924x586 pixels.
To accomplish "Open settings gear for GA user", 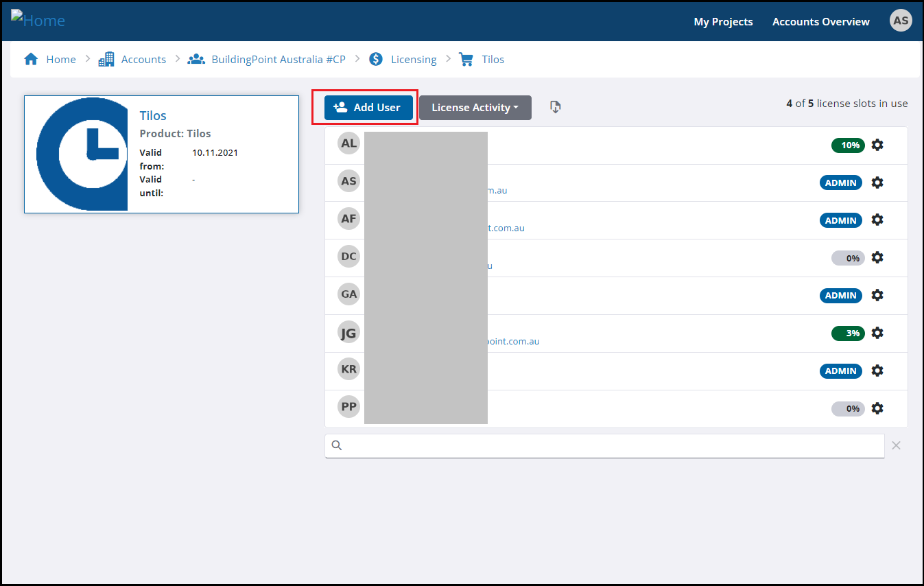I will [877, 295].
